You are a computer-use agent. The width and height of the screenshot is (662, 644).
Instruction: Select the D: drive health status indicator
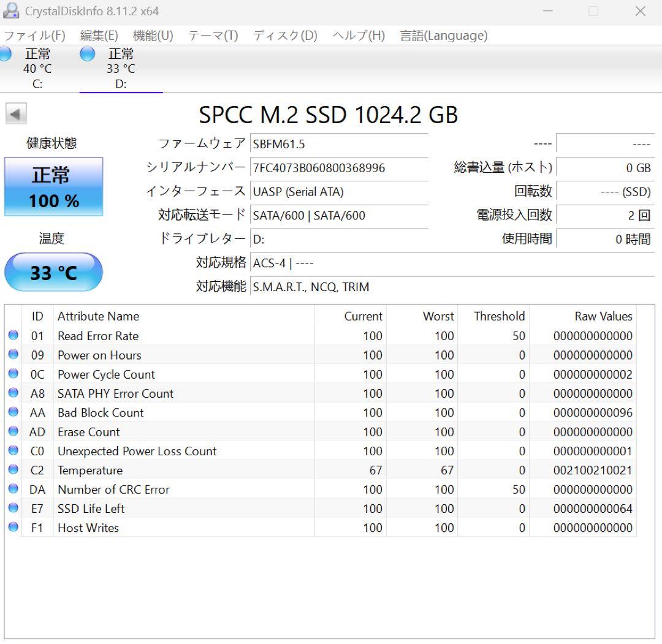(86, 54)
